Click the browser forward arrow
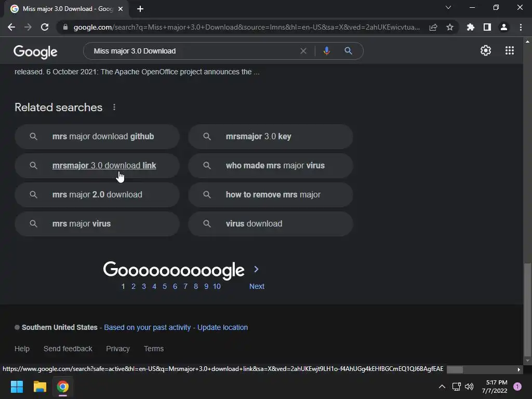The width and height of the screenshot is (532, 399). 28,27
